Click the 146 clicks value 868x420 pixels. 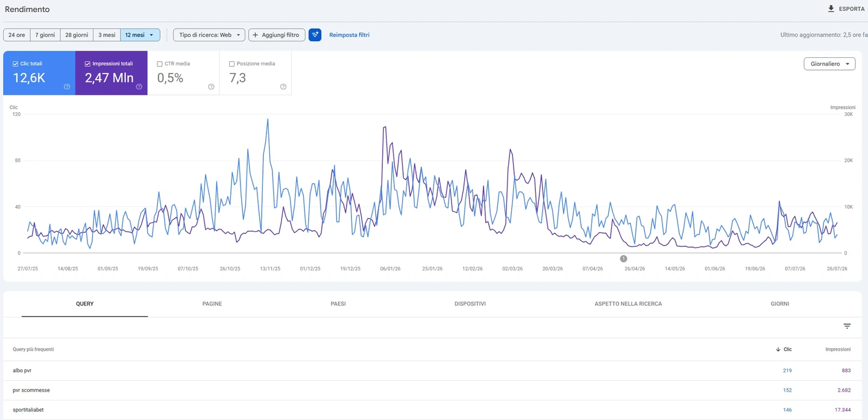[x=787, y=410]
